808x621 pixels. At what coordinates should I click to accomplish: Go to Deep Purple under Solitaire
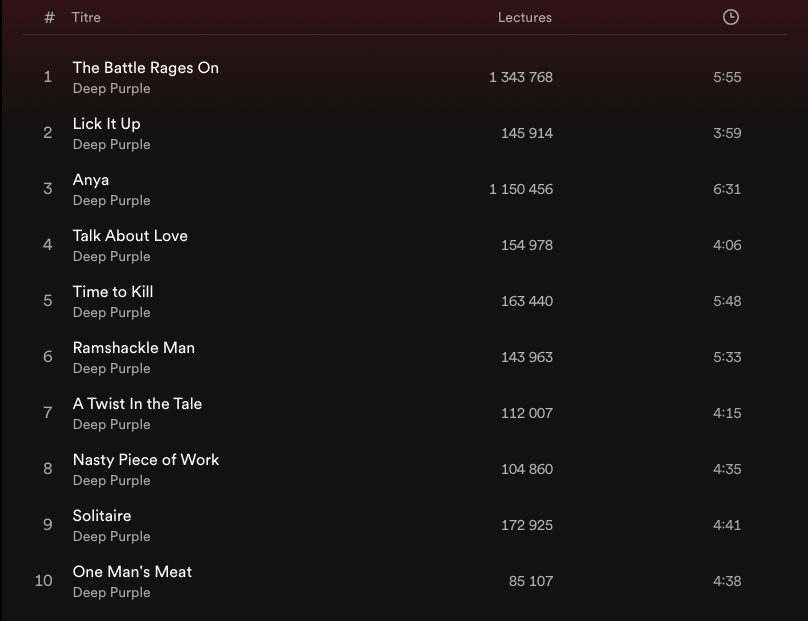pos(111,537)
